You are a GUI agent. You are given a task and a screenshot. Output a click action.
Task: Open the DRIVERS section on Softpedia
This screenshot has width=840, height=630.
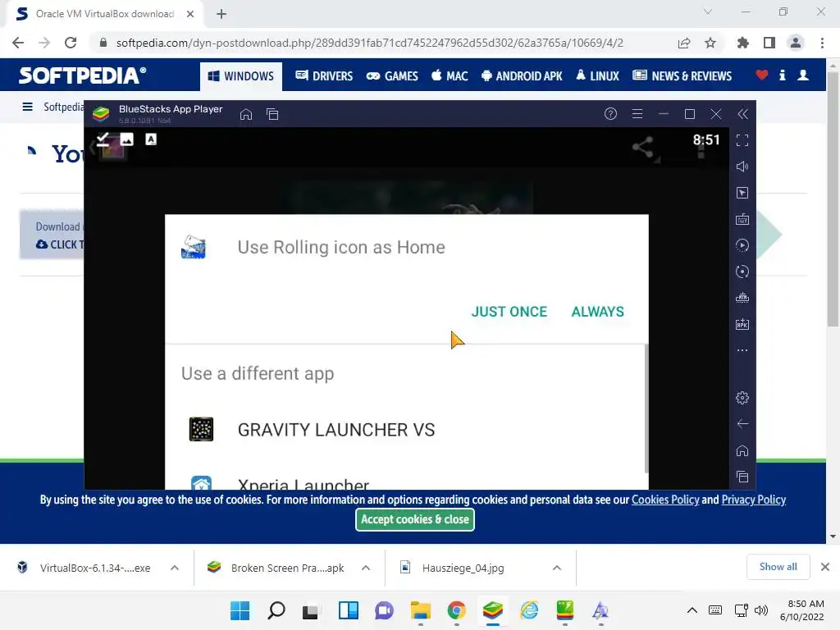pos(324,76)
